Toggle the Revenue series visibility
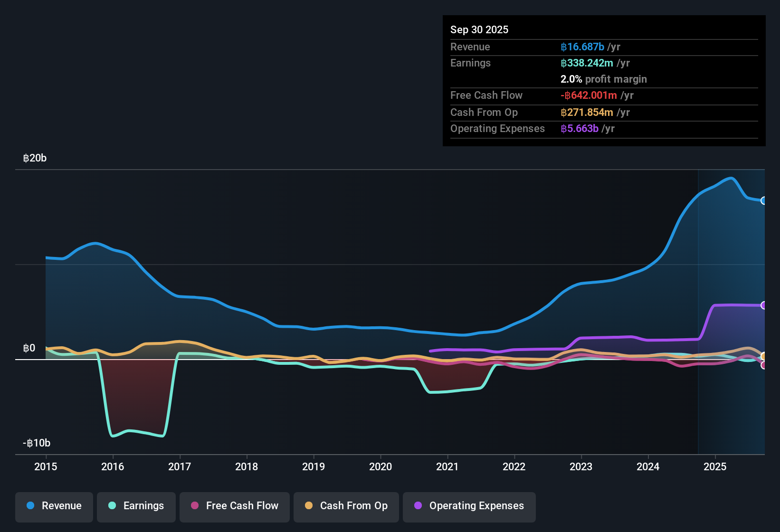The height and width of the screenshot is (532, 780). (54, 506)
